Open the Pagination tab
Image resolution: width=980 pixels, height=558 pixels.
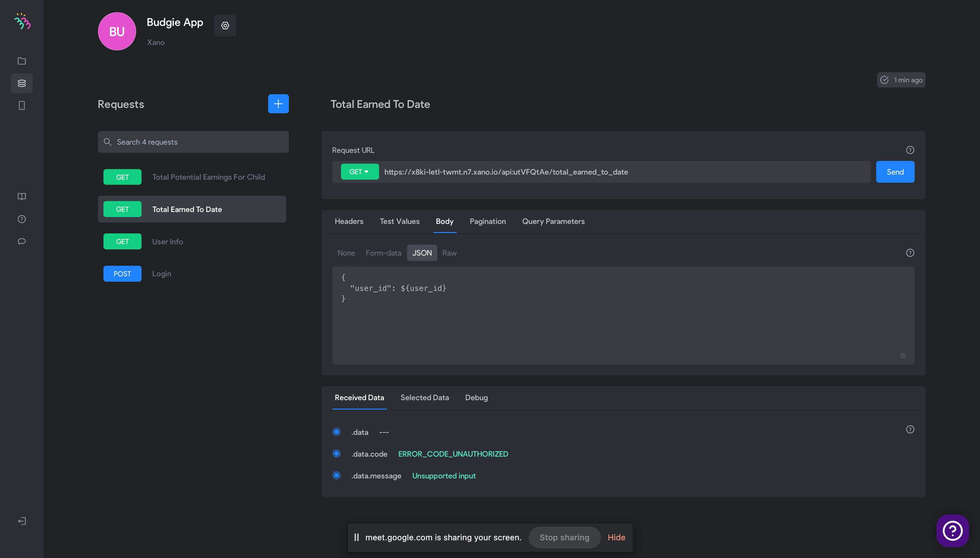click(x=488, y=221)
